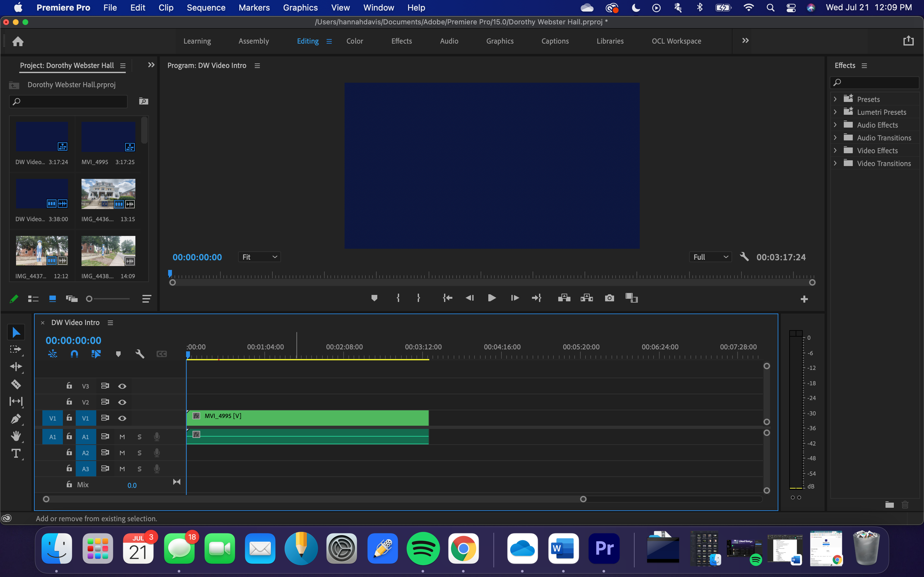Open the Fit zoom dropdown
The width and height of the screenshot is (924, 577).
click(x=259, y=257)
